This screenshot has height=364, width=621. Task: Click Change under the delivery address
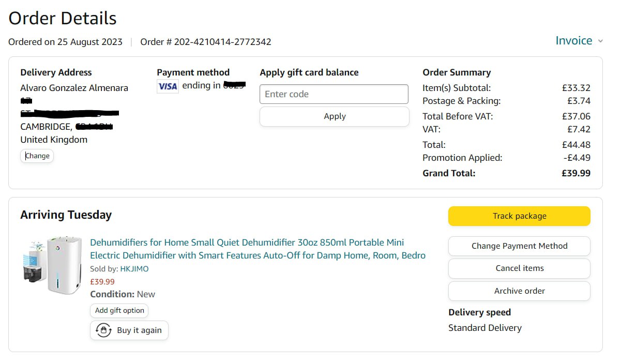click(x=37, y=156)
